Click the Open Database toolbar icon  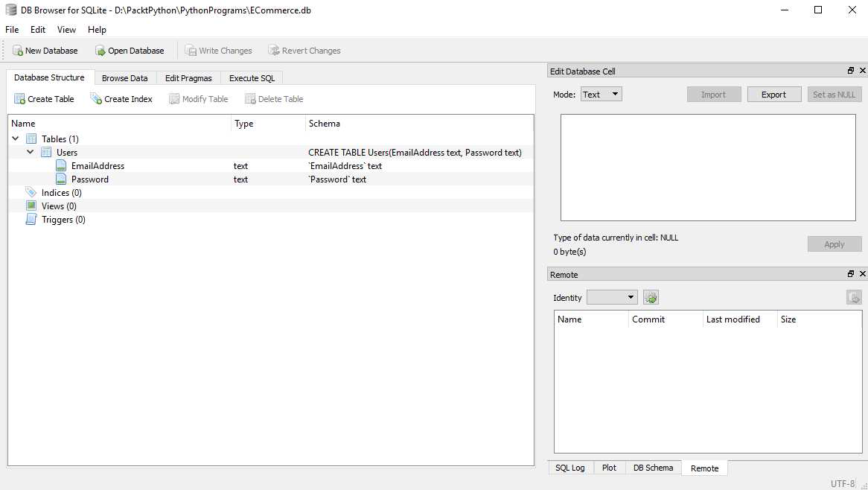click(100, 51)
